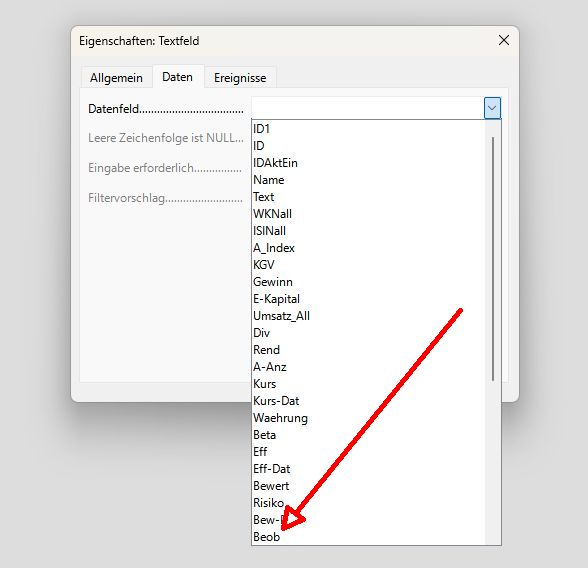Select the Daten tab
Screen dimensions: 588x568
pos(177,77)
